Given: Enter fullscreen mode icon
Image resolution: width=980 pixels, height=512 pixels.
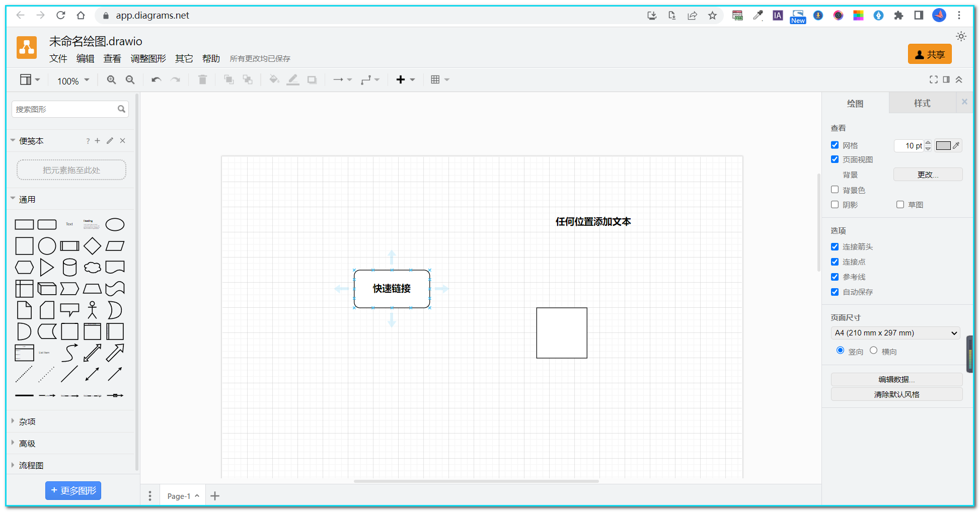Looking at the screenshot, I should click(934, 79).
